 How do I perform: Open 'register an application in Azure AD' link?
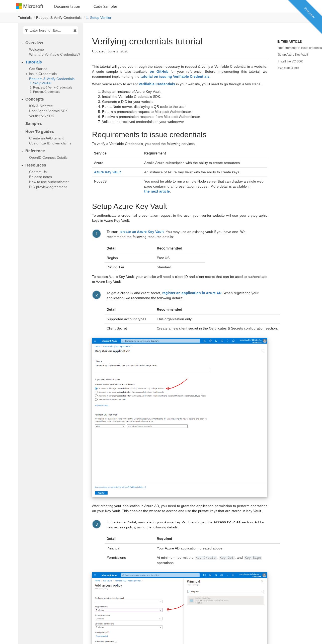tap(192, 293)
